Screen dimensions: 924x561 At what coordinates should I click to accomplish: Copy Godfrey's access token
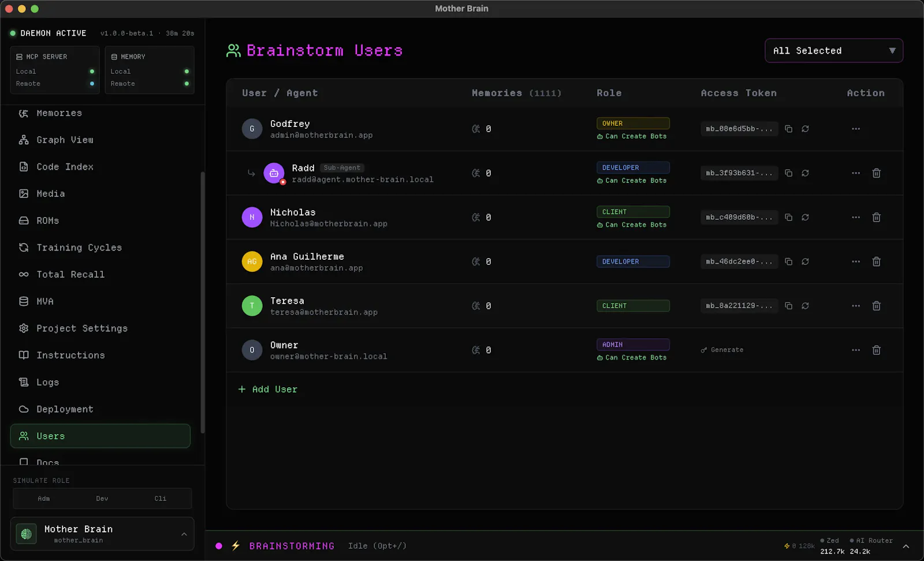pyautogui.click(x=788, y=129)
